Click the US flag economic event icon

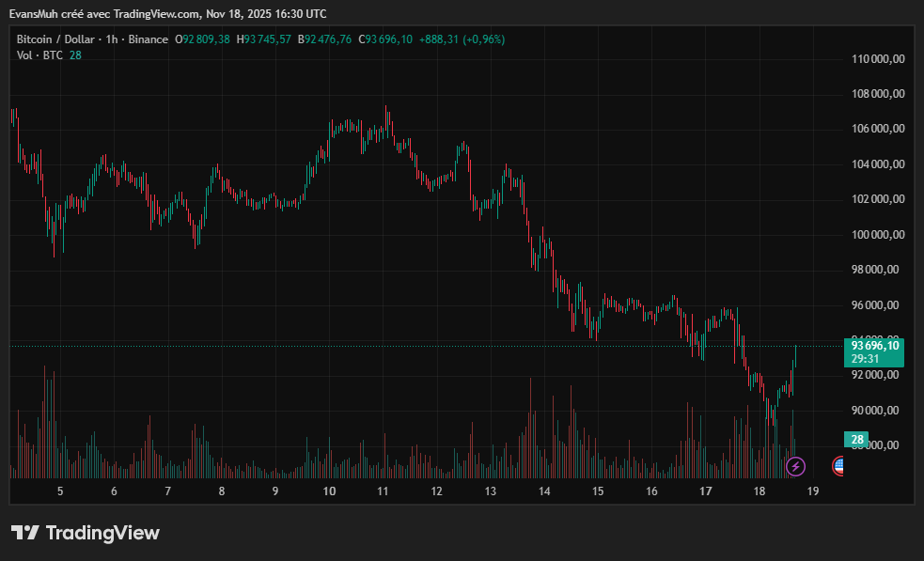point(838,466)
